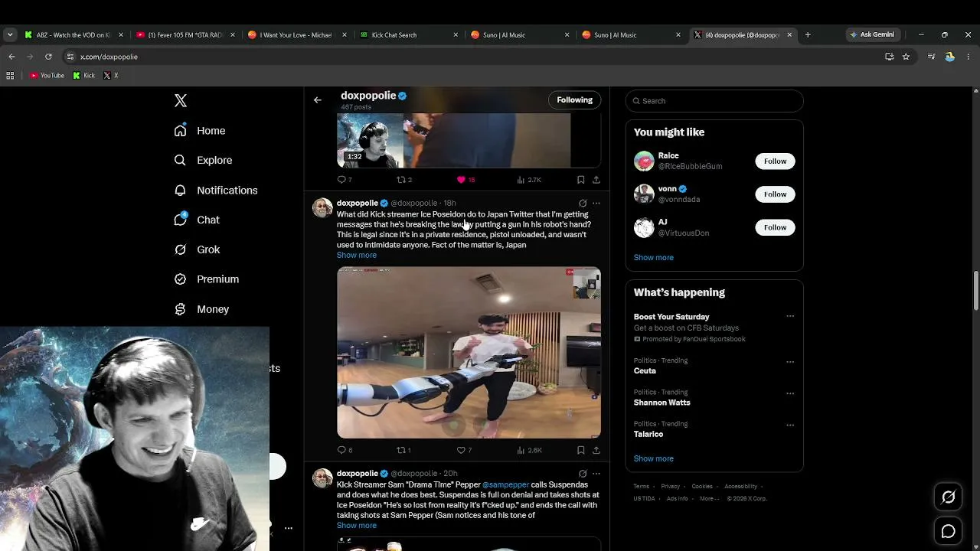Open Chat in the X sidebar
This screenshot has width=980, height=551.
point(197,220)
